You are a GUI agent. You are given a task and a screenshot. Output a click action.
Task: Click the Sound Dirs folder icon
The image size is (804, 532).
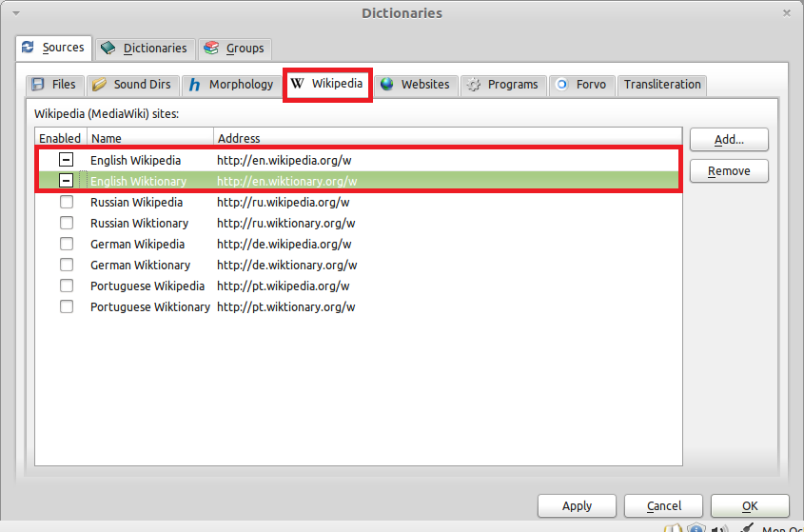[99, 84]
